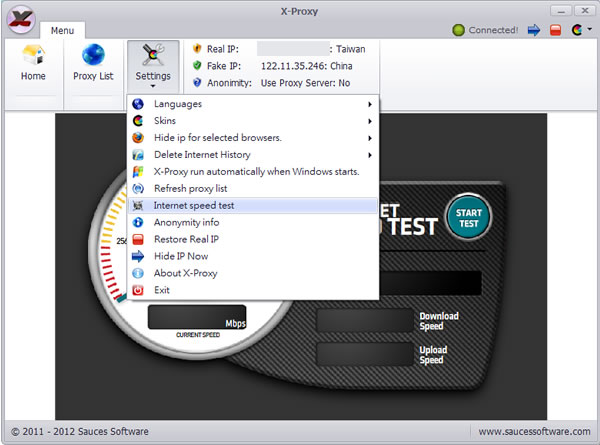Viewport: 600px width, 445px height.
Task: Expand the Languages submenu arrow
Action: pyautogui.click(x=370, y=104)
